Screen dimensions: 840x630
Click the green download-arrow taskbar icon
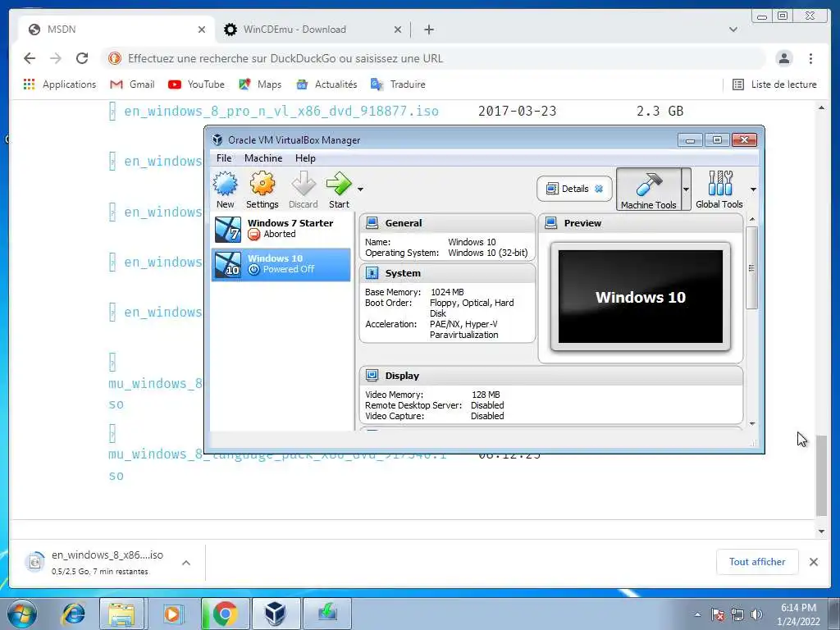(x=326, y=614)
